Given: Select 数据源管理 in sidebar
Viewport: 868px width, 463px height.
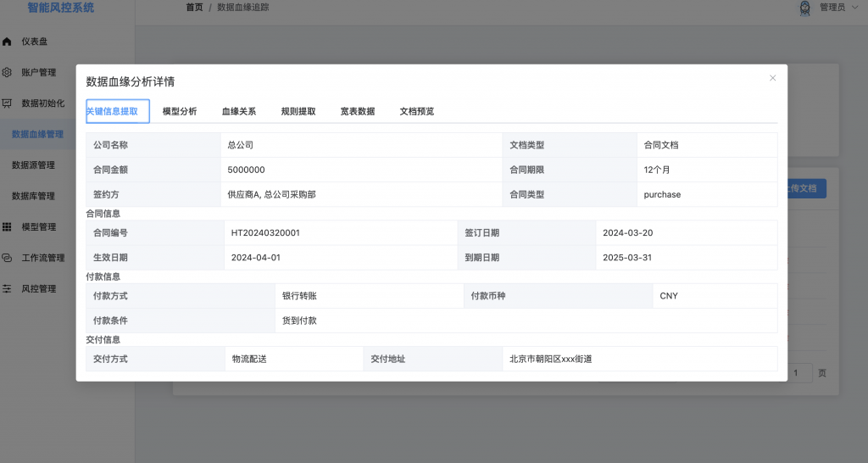Looking at the screenshot, I should coord(33,165).
